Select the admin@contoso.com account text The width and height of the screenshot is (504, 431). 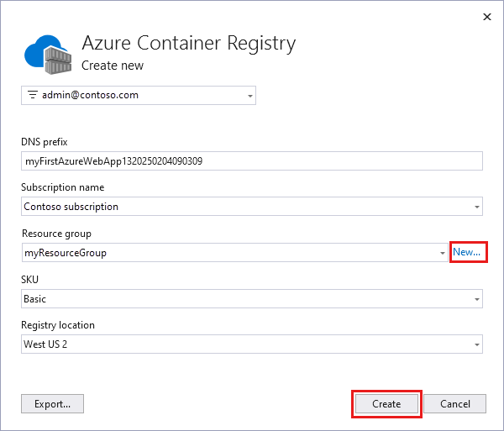tap(90, 95)
